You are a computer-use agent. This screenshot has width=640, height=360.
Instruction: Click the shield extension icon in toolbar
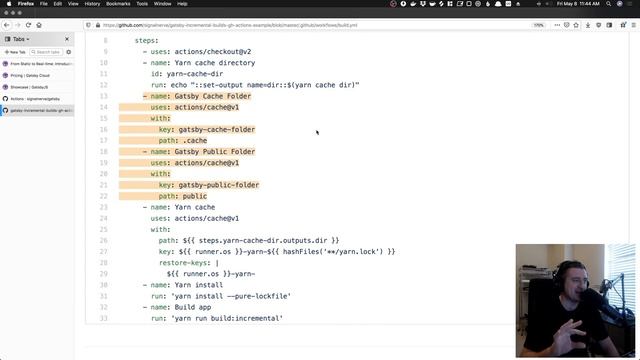pos(598,25)
